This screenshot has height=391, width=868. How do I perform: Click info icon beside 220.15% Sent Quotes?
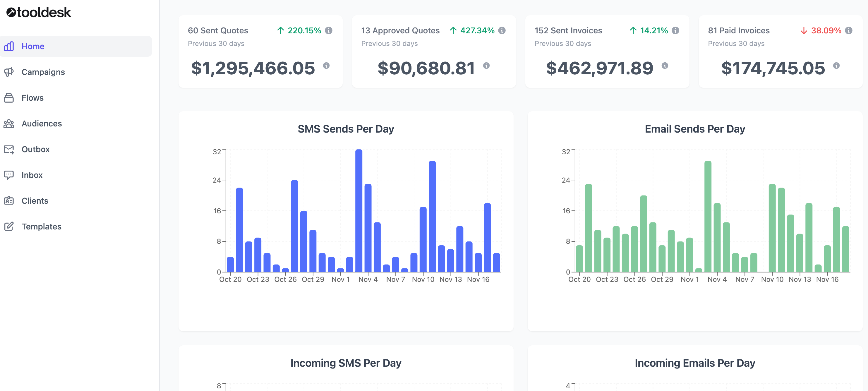329,31
